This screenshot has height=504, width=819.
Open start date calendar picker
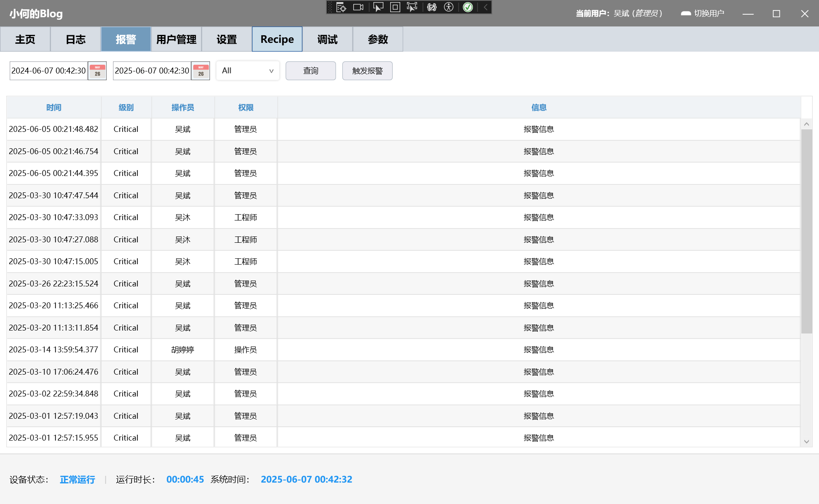(x=97, y=71)
